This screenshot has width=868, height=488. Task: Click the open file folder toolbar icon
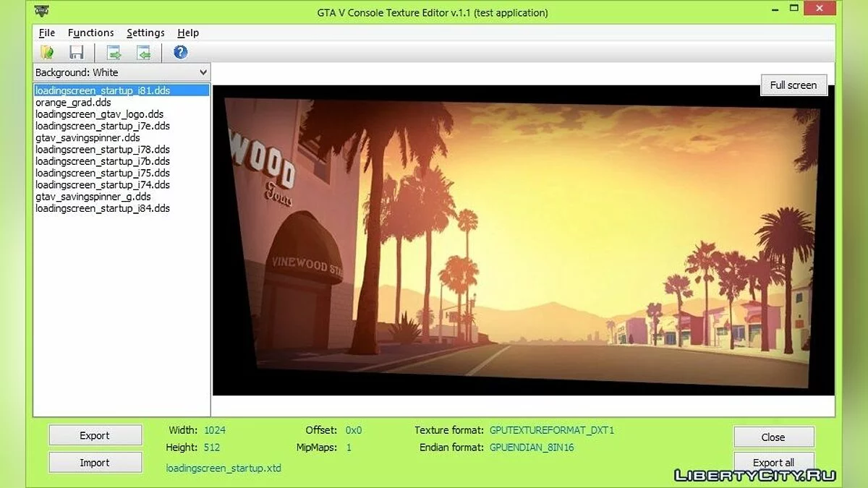coord(48,52)
